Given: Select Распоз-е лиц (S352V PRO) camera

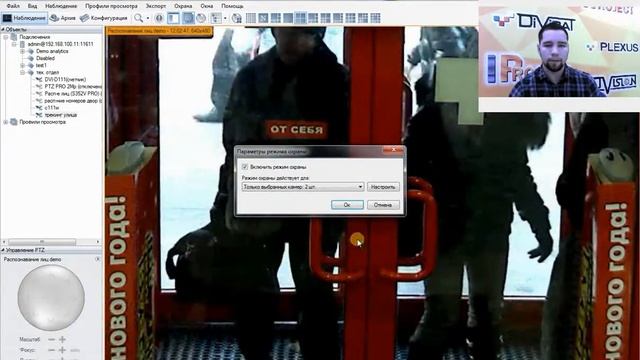Looking at the screenshot, I should pos(73,93).
